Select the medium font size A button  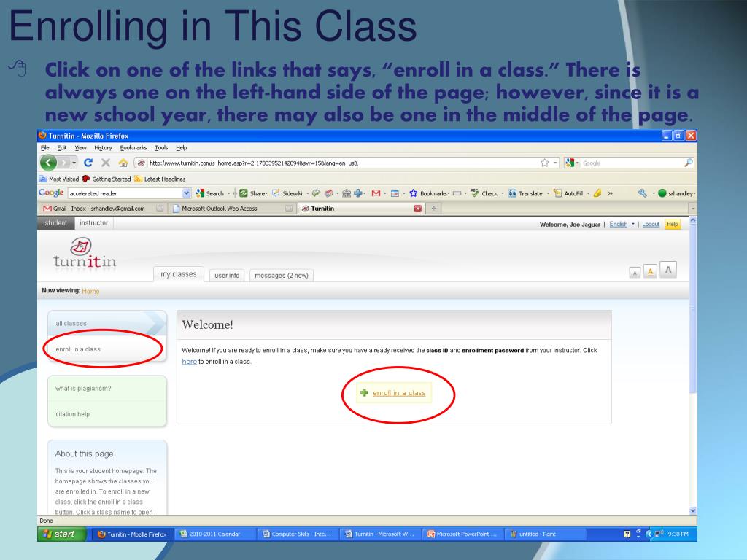(650, 271)
